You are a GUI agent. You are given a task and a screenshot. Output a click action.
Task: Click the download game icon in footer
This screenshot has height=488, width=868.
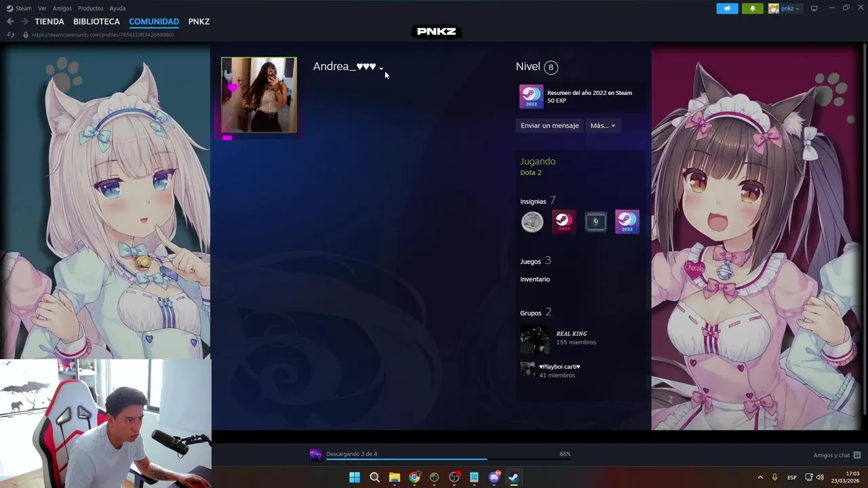(x=316, y=455)
